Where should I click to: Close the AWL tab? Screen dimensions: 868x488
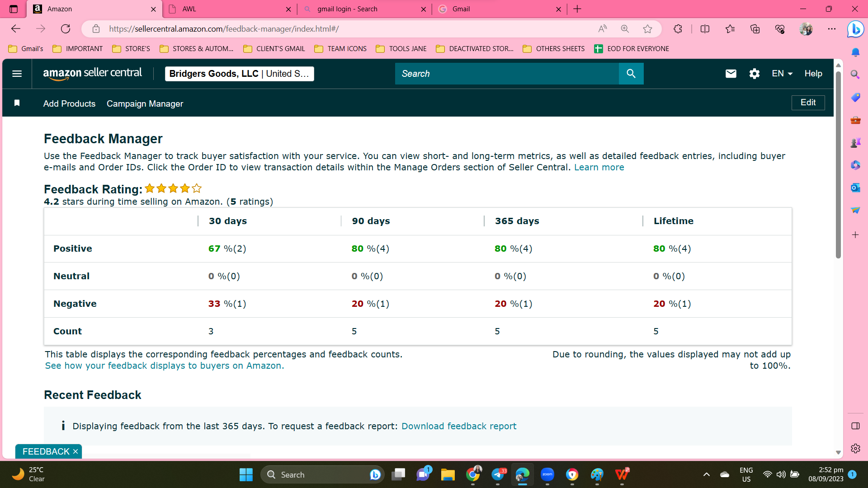point(288,9)
